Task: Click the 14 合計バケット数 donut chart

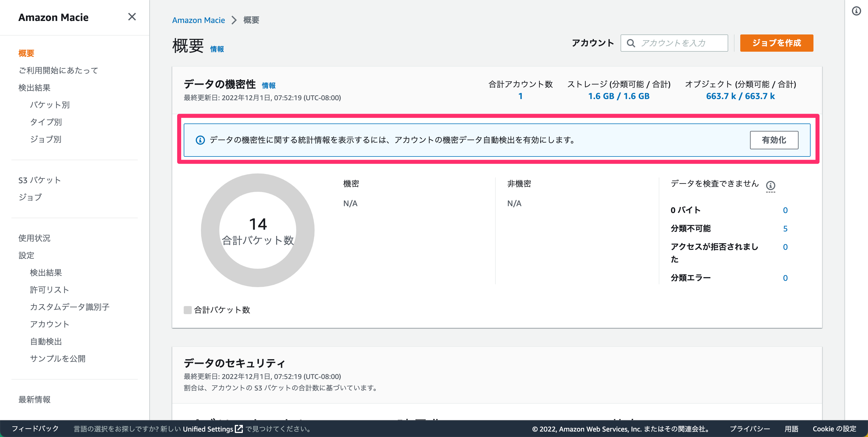Action: [257, 231]
